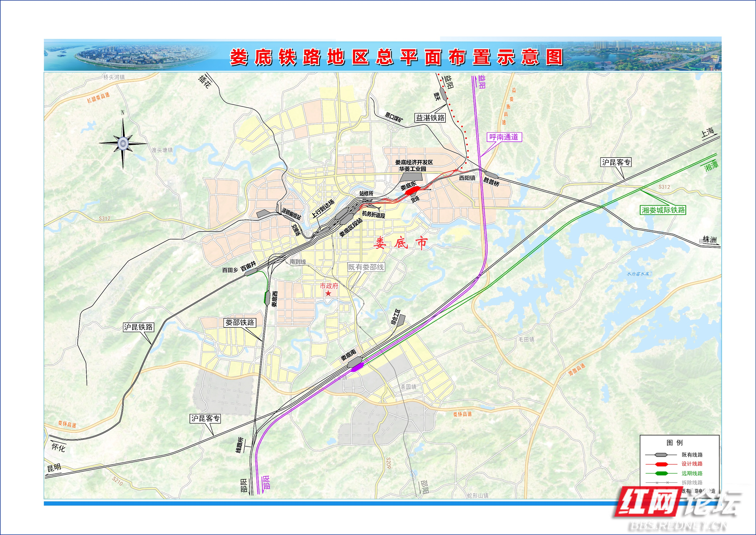
Task: Click the 站修所 label
Action: pos(366,193)
